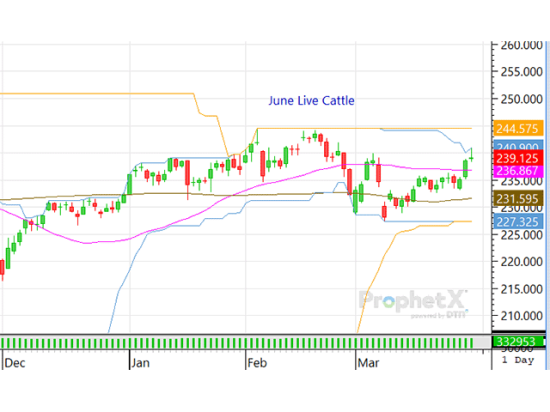Click the 215.000 price axis value
This screenshot has height=412, width=550.
[x=521, y=289]
